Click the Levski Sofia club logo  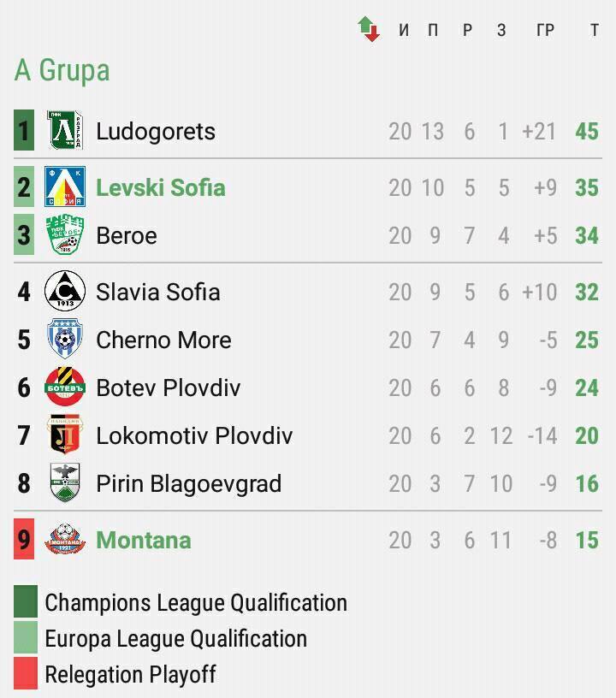(65, 186)
